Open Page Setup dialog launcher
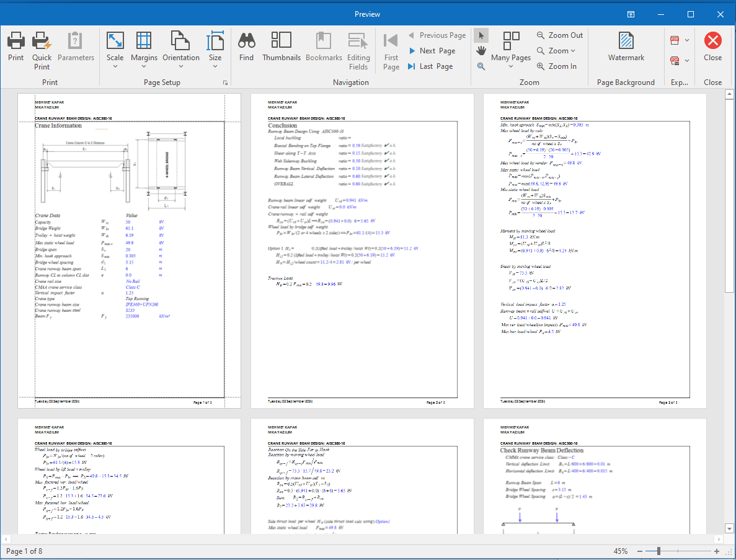 pos(225,82)
